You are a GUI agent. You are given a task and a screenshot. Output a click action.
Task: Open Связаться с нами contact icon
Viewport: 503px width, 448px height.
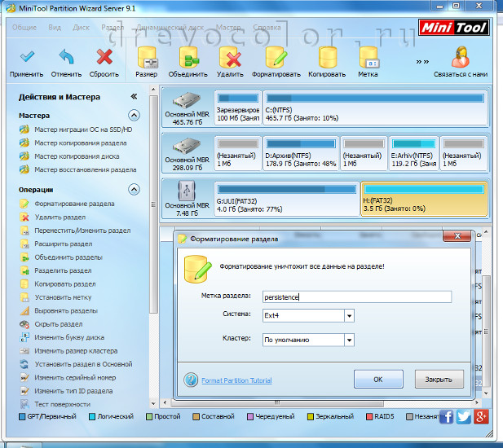(461, 58)
